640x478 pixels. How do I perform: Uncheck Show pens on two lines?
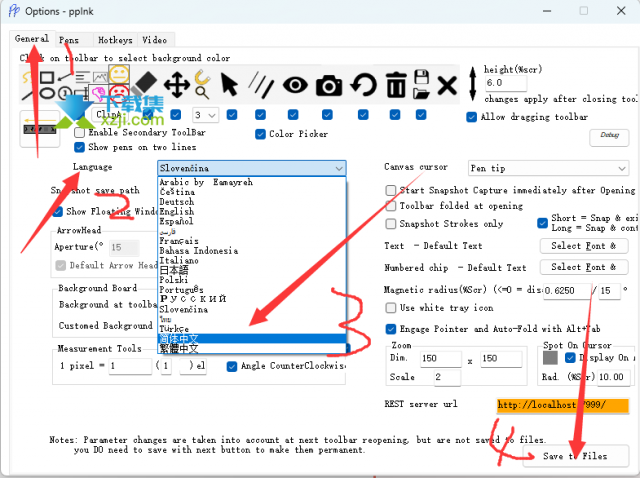[80, 147]
